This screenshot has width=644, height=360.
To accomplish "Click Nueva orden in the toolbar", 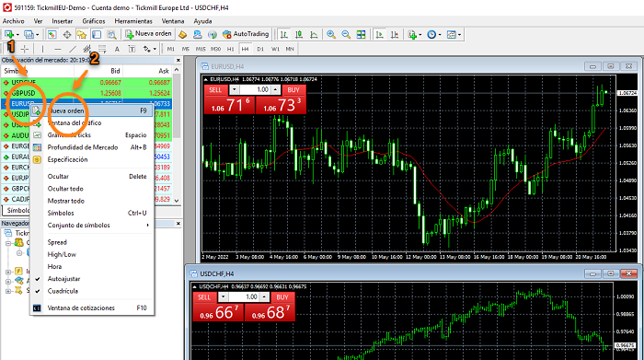I will pyautogui.click(x=149, y=34).
